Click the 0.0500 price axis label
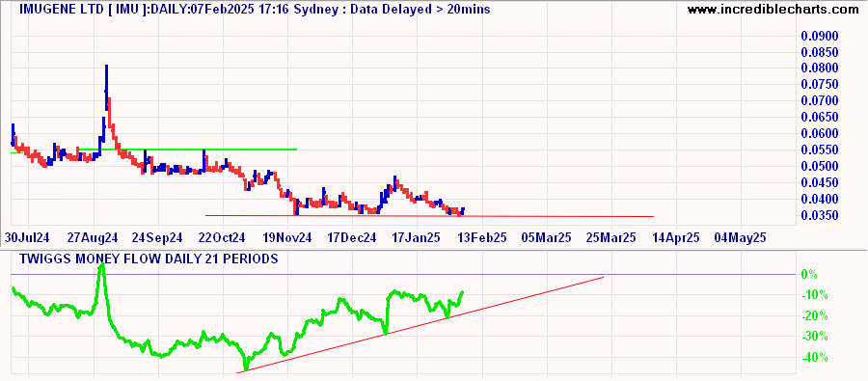868x381 pixels. [x=820, y=167]
